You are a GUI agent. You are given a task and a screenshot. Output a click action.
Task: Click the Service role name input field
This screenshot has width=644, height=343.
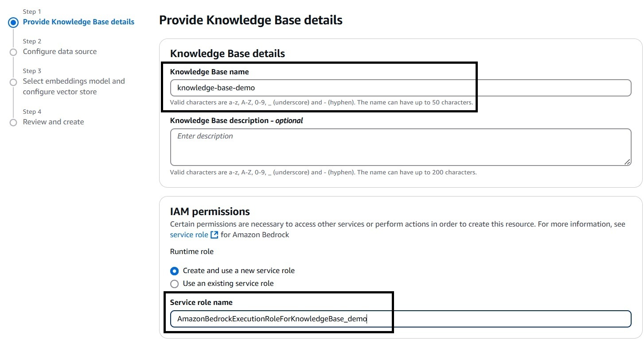(401, 319)
